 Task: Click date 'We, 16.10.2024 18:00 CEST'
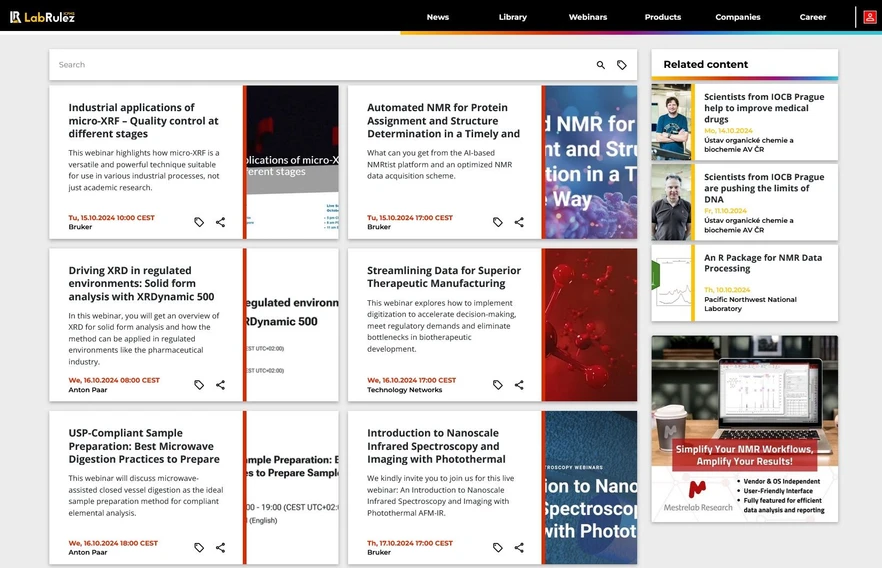[113, 543]
